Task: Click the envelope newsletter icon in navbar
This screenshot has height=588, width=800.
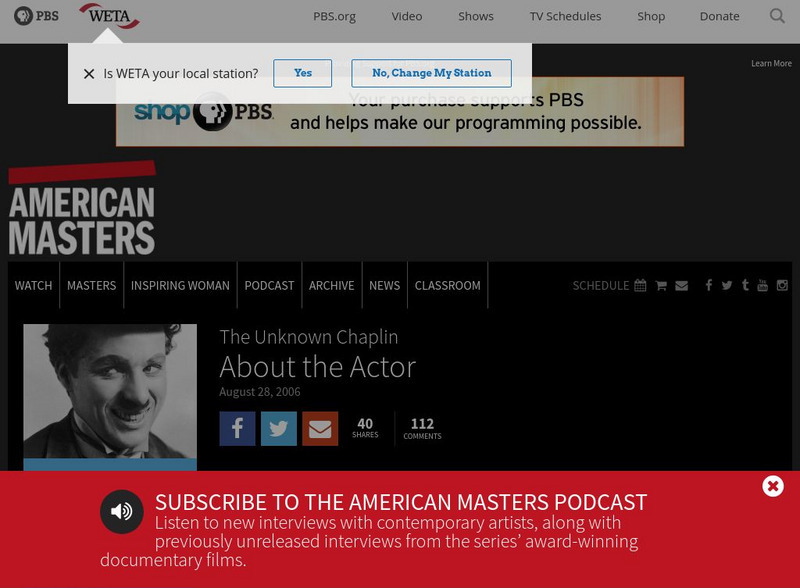Action: 682,285
